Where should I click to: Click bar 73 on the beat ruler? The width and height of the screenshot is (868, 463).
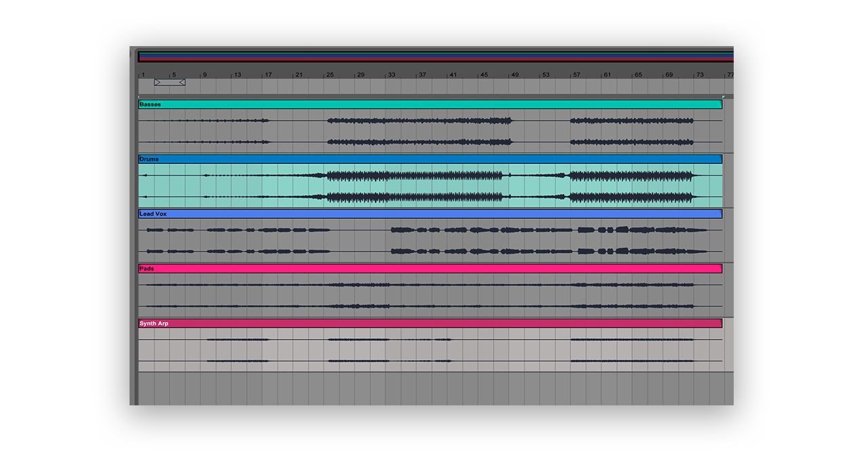coord(700,74)
